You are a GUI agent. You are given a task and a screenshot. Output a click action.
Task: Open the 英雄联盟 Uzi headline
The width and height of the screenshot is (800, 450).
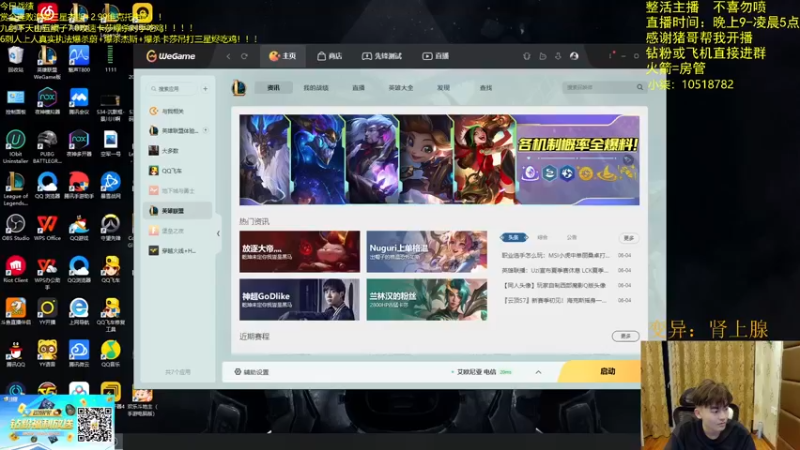(x=555, y=270)
